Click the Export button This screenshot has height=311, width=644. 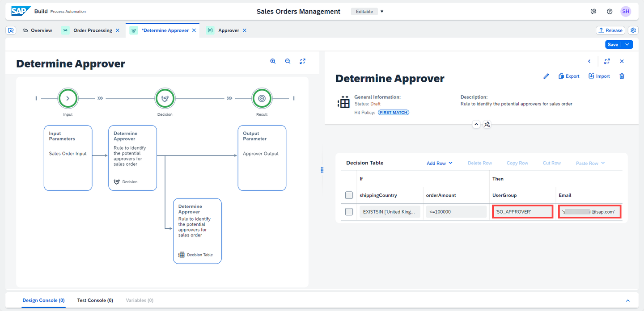point(569,76)
